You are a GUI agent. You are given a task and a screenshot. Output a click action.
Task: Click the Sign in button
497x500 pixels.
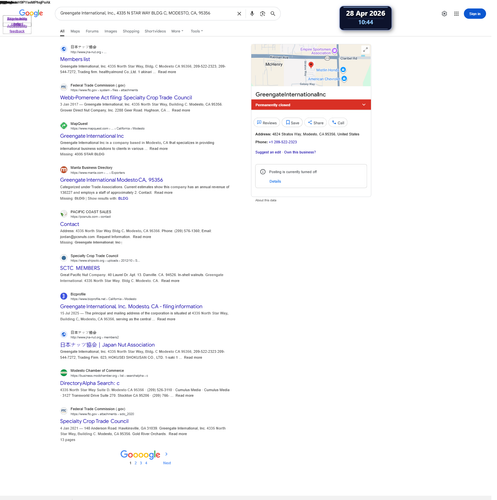[475, 14]
